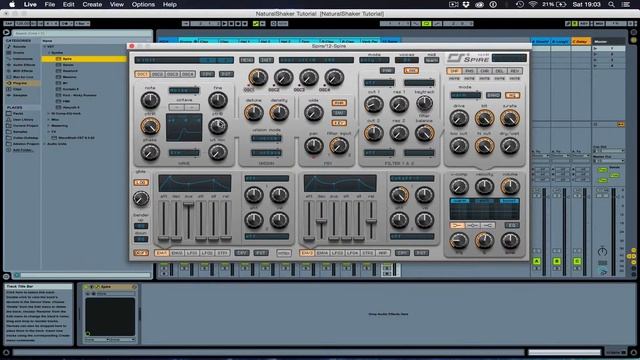Toggle the first EQ band shape button
Image resolution: width=640 pixels, height=360 pixels.
click(457, 225)
